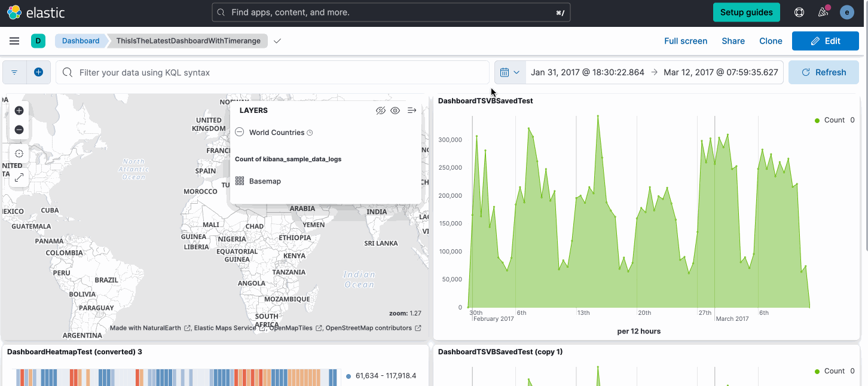Screen dimensions: 868x386
Task: Expand the map to full extent icon
Action: point(19,177)
